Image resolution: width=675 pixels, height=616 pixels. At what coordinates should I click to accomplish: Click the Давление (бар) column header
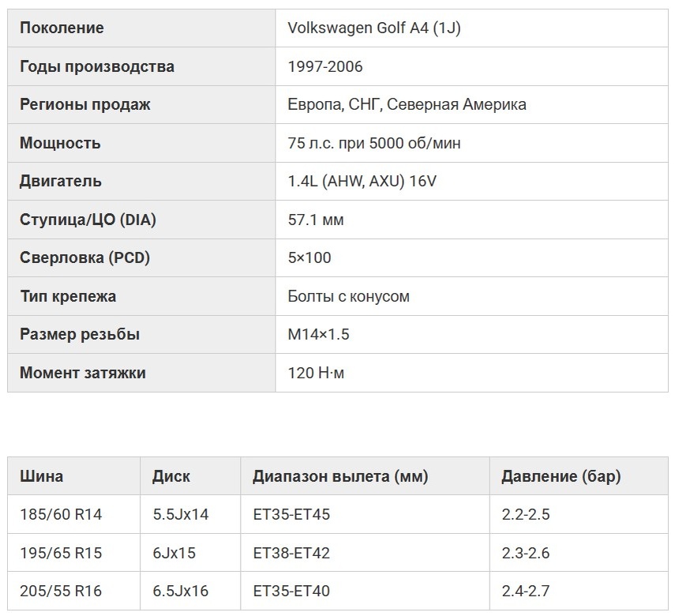coord(561,476)
